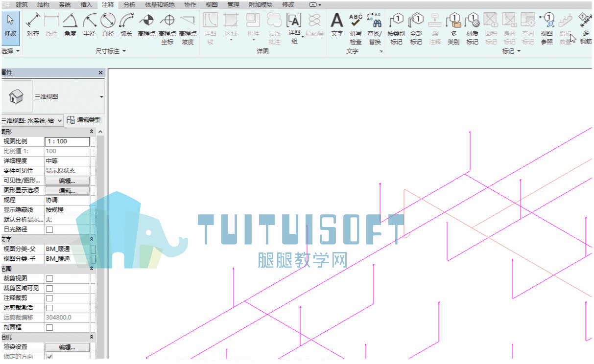Open the 系统 ribbon tab
This screenshot has width=594, height=364.
[x=65, y=4]
